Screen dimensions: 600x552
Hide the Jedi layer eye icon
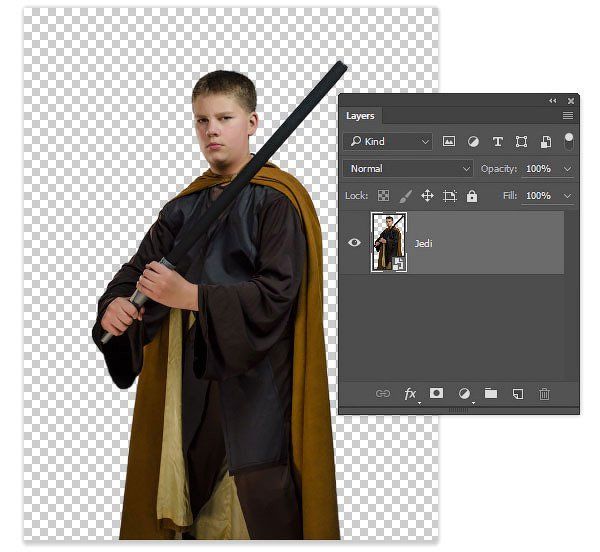354,243
